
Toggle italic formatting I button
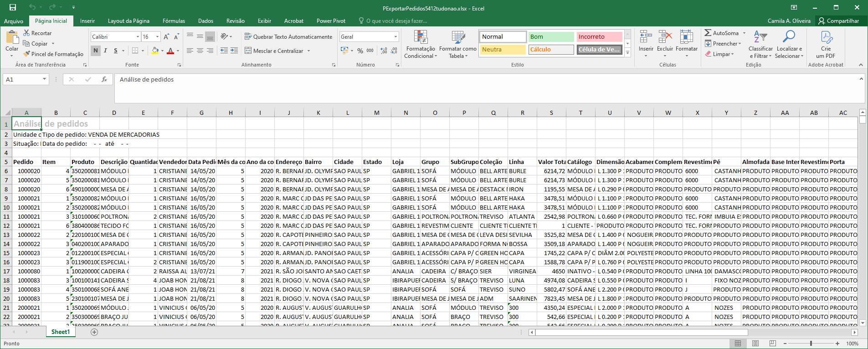(x=105, y=51)
